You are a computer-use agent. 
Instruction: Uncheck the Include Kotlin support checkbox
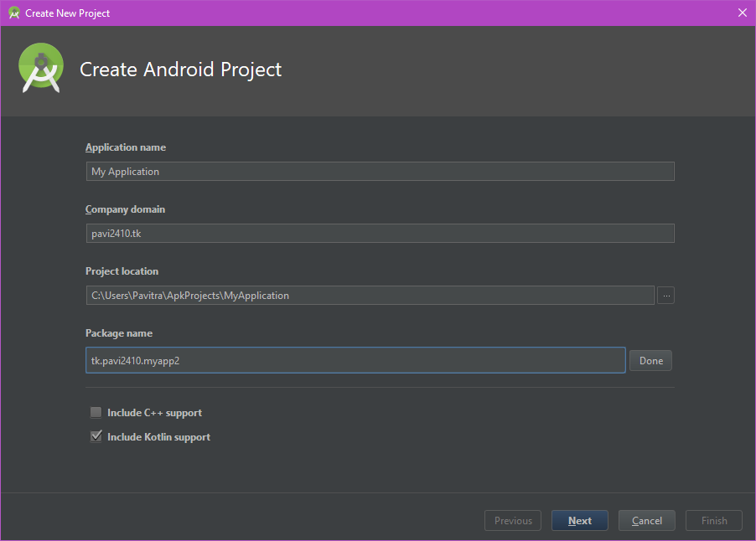[96, 436]
